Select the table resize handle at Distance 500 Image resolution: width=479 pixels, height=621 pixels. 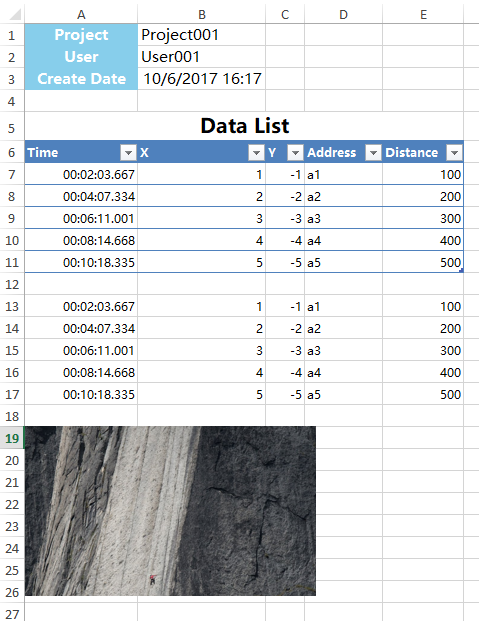tap(461, 270)
